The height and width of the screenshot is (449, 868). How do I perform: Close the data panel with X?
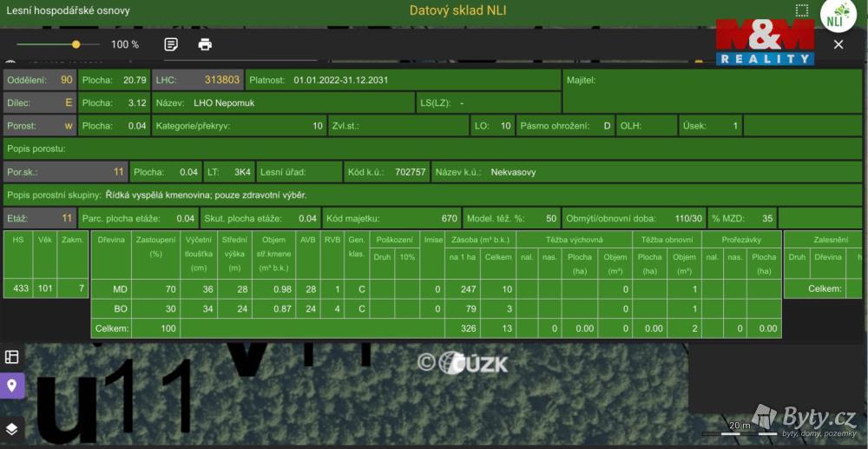coord(838,44)
